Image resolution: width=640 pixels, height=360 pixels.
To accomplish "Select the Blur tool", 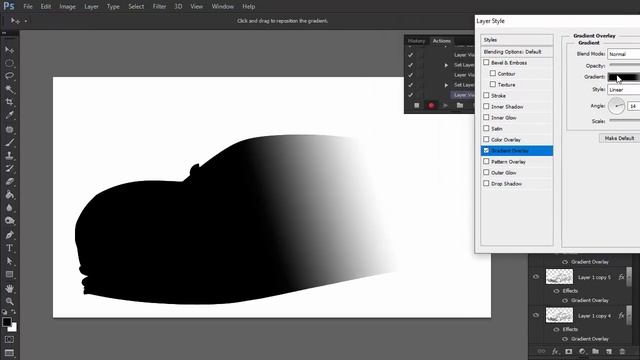I will (9, 208).
